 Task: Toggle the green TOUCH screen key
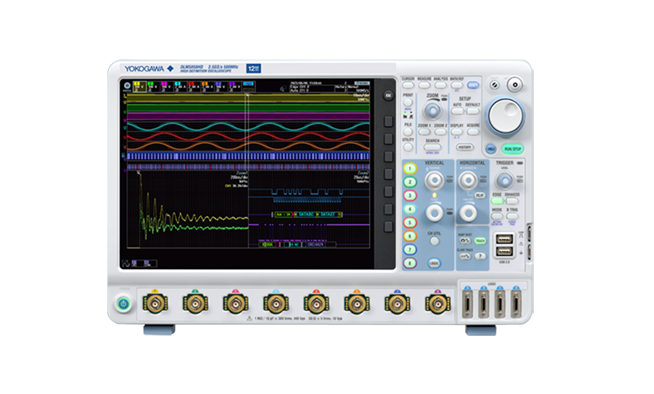(x=480, y=241)
